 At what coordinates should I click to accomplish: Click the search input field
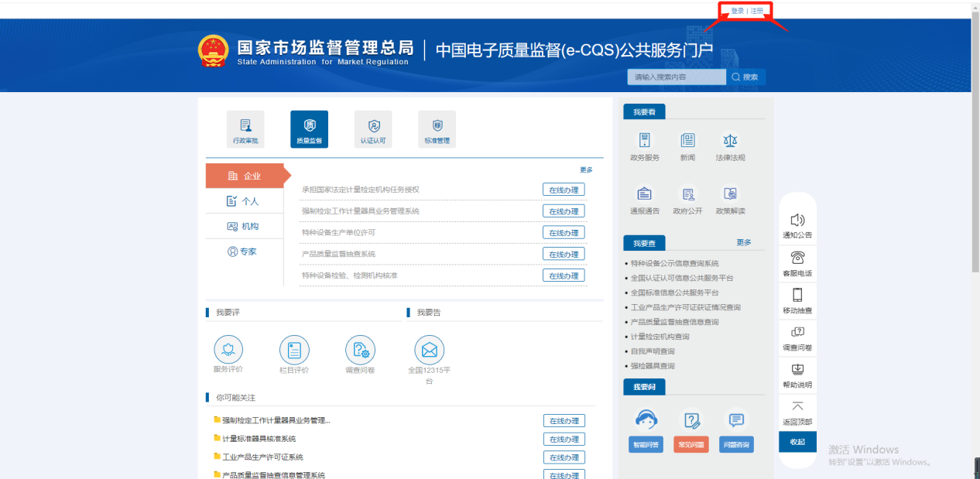pos(676,77)
